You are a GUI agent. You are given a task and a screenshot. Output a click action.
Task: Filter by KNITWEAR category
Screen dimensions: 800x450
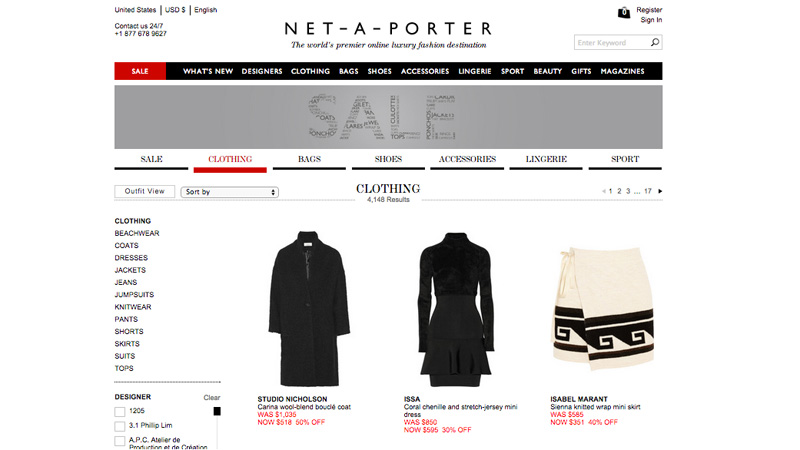pos(133,307)
